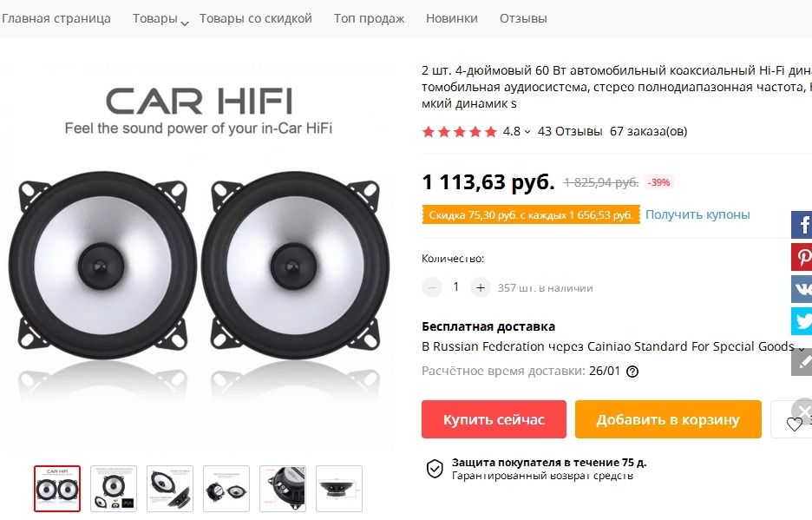812x520 pixels.
Task: Click the pencil edit icon at right edge
Action: tap(802, 362)
